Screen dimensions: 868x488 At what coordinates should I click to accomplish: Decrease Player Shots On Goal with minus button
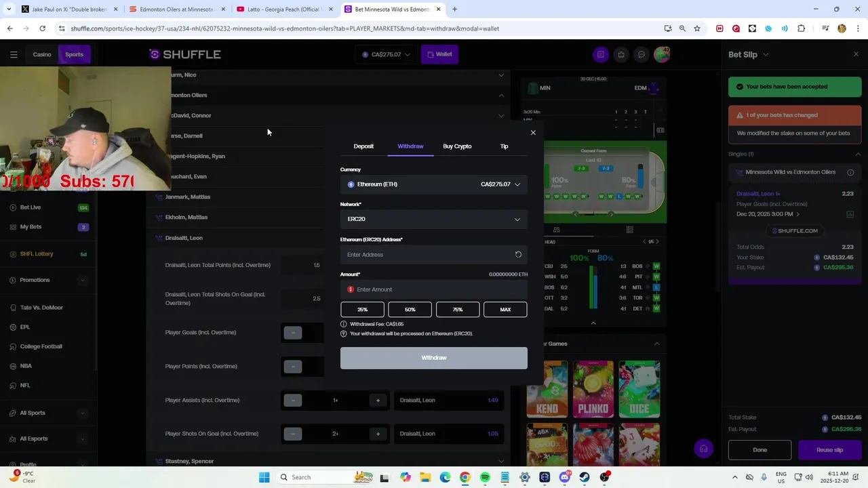(x=293, y=434)
